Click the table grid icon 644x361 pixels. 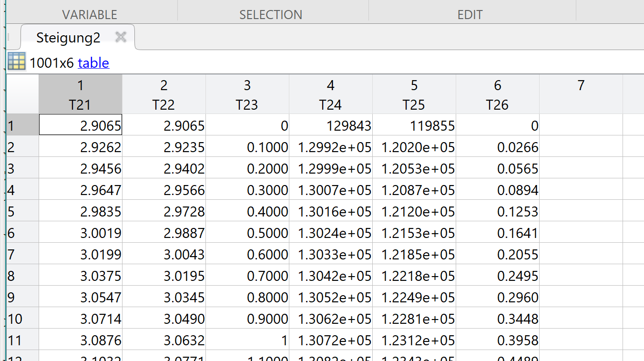pyautogui.click(x=16, y=62)
